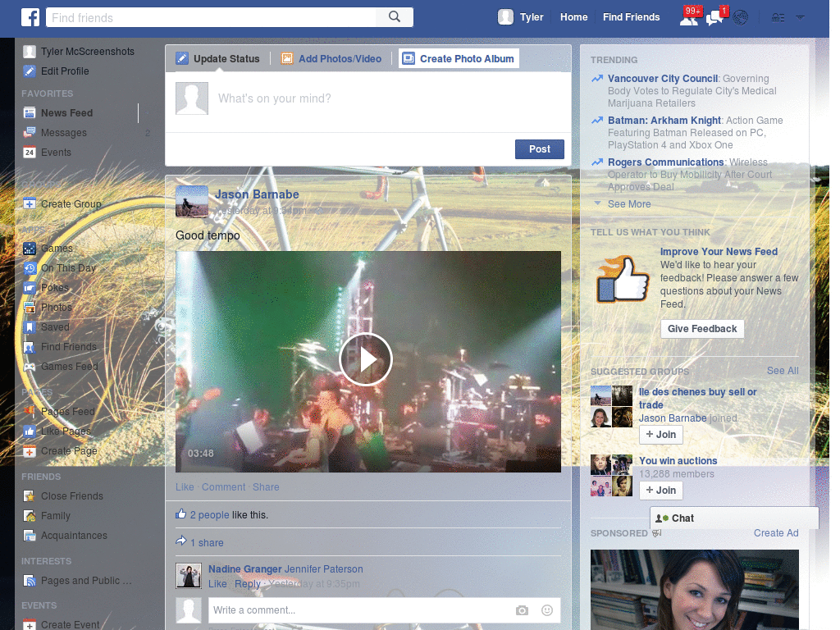Open Vancouver City Council trending topic
This screenshot has height=630, width=840.
663,79
